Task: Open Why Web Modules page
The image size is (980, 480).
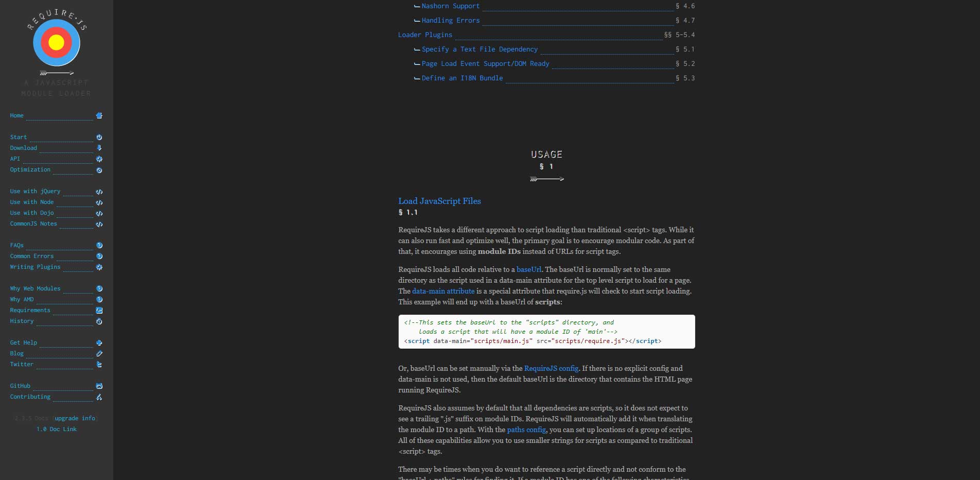Action: coord(35,288)
